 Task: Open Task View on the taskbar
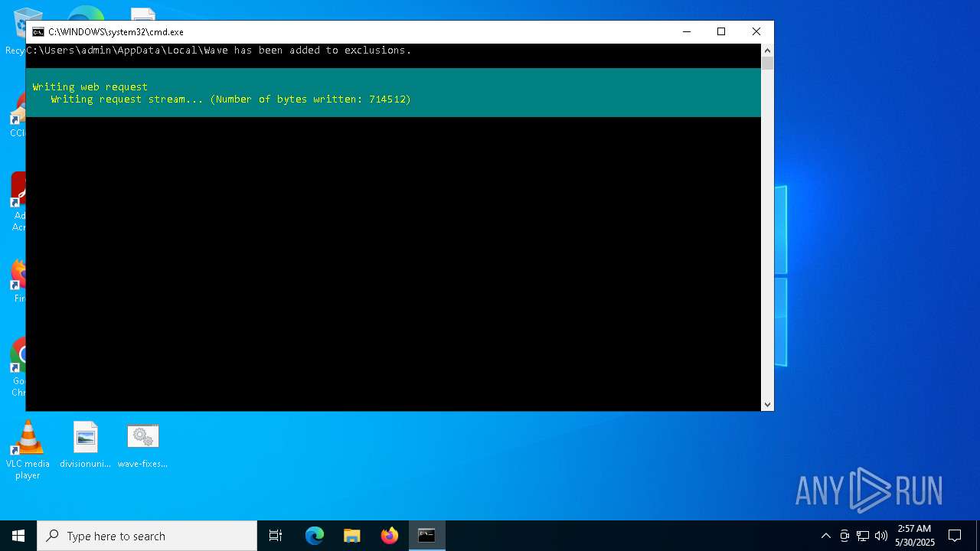point(276,536)
